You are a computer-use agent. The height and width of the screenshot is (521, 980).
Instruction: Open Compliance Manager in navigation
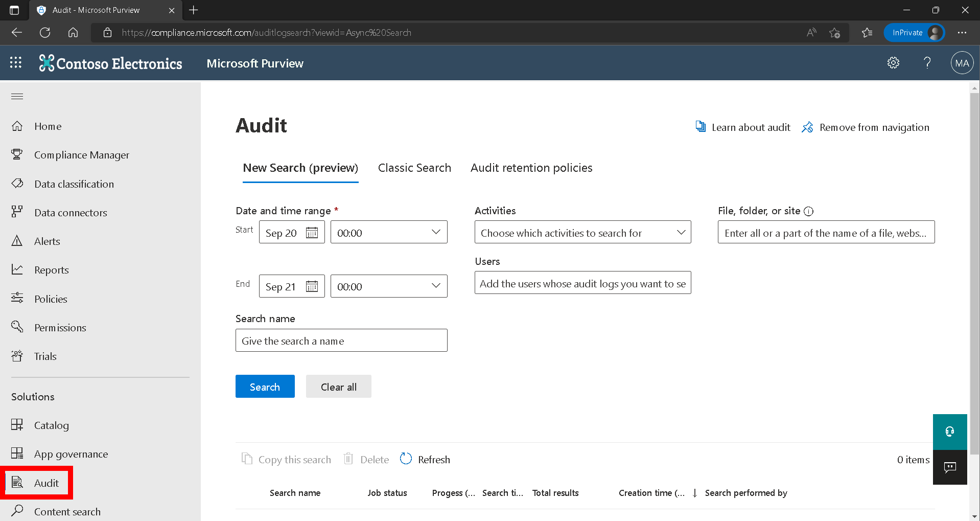coord(82,155)
